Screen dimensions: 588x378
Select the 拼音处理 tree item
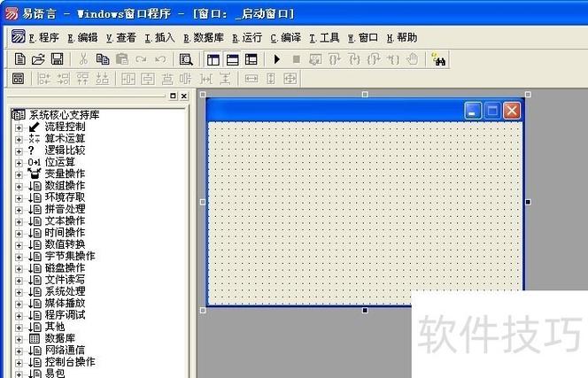click(65, 209)
